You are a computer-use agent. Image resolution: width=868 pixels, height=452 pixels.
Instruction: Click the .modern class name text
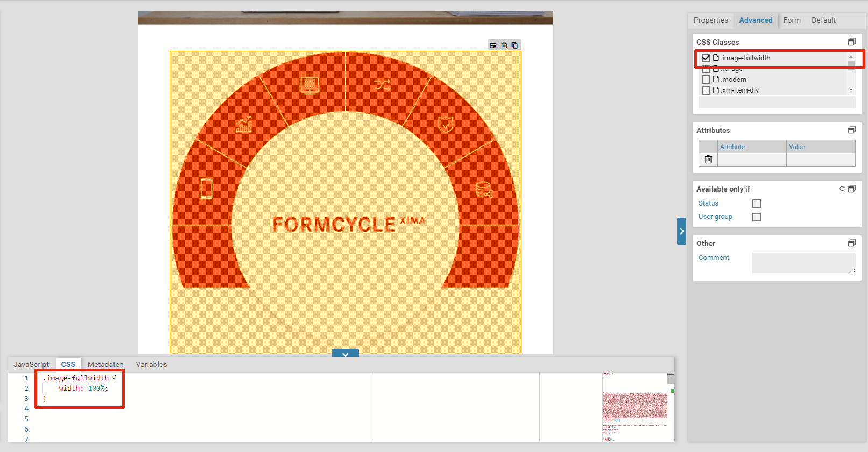tap(734, 80)
